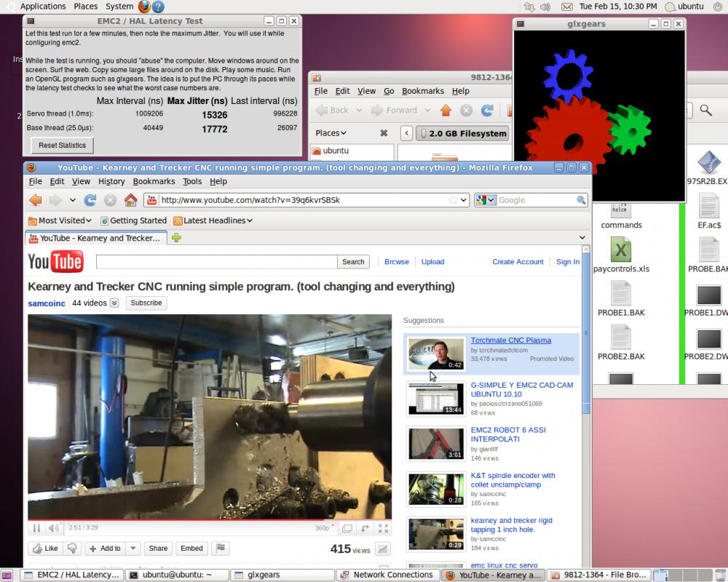728x582 pixels.
Task: Pause the YouTube video
Action: click(36, 527)
